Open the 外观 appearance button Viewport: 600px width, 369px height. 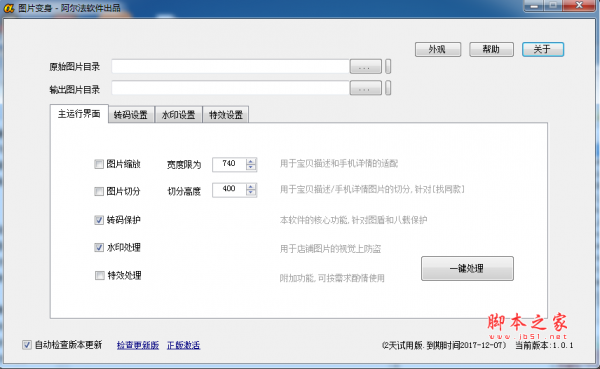(438, 49)
